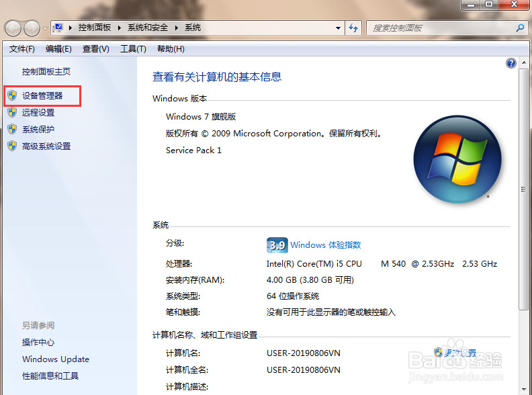Open recent pages dropdown beside nav arrows
Screen dimensions: 532x395
(x=45, y=28)
